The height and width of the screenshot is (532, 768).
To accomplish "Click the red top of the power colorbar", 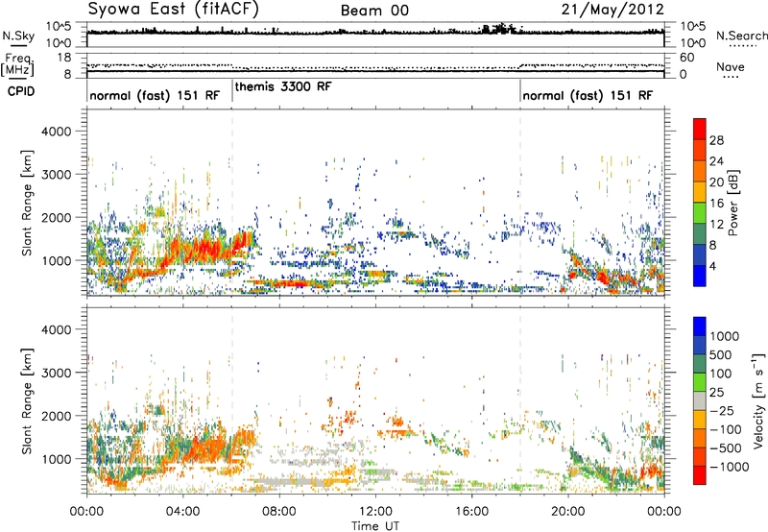I will [700, 129].
